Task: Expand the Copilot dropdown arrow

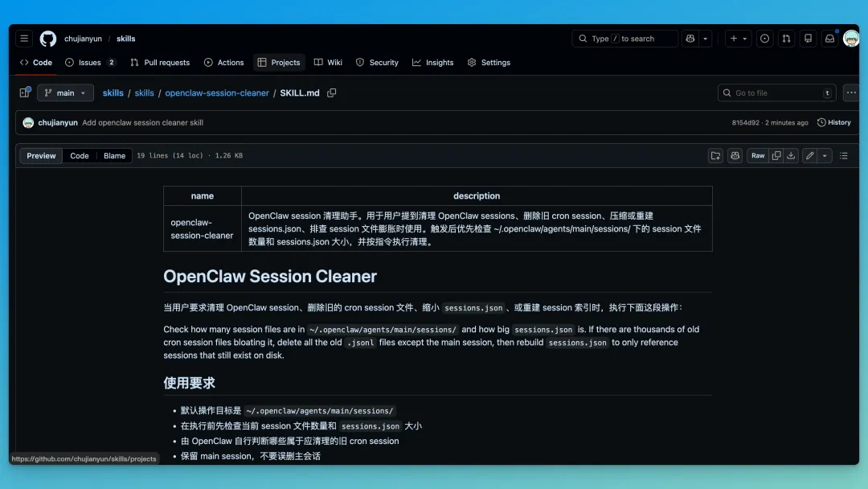Action: coord(705,39)
